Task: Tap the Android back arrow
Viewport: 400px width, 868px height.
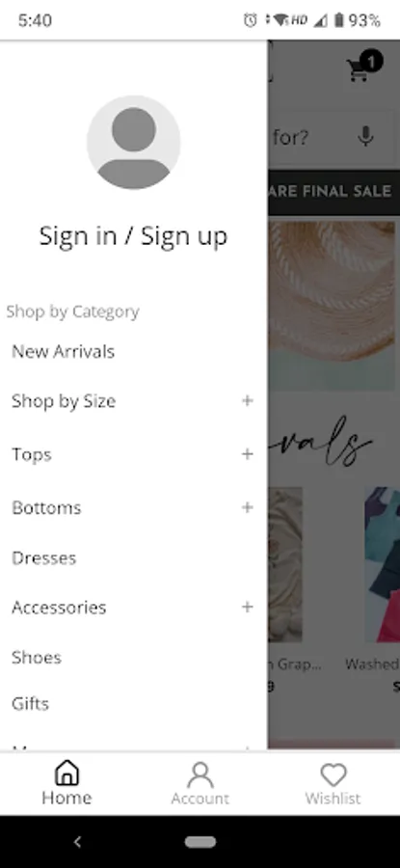Action: [77, 842]
